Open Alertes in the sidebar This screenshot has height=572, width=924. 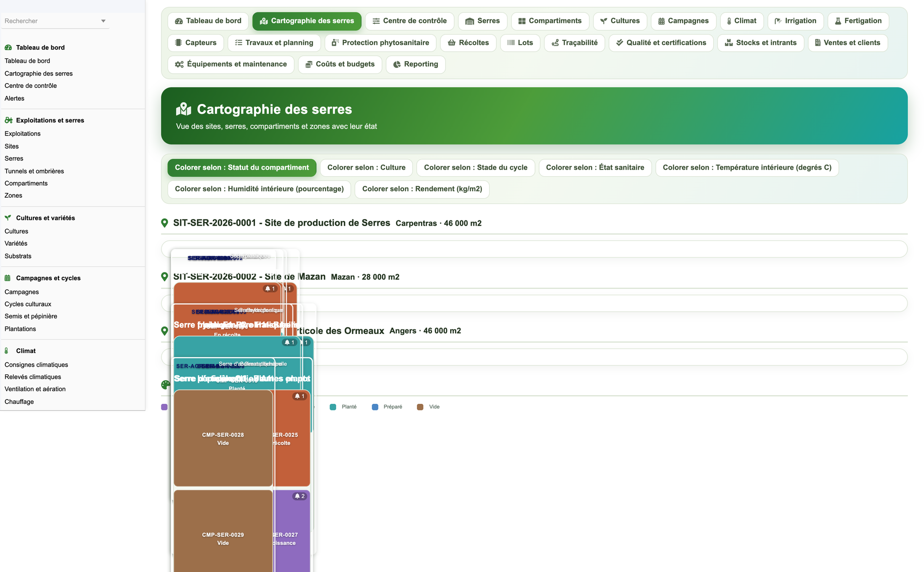(14, 98)
